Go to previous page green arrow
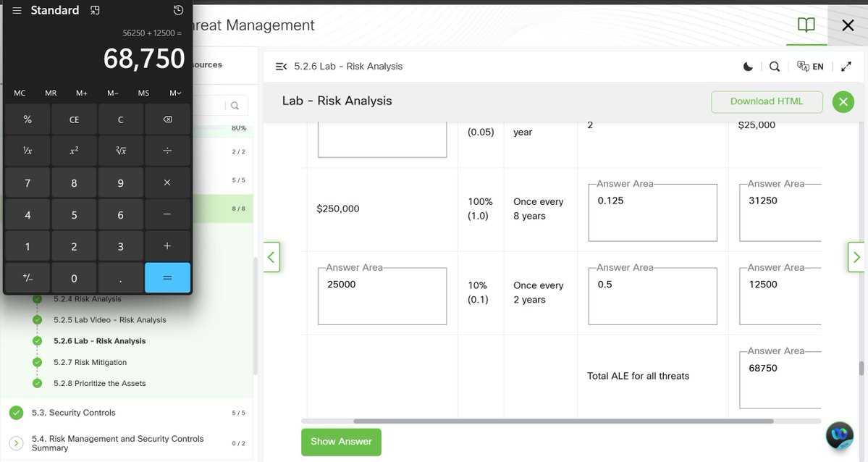868x462 pixels. click(x=271, y=257)
